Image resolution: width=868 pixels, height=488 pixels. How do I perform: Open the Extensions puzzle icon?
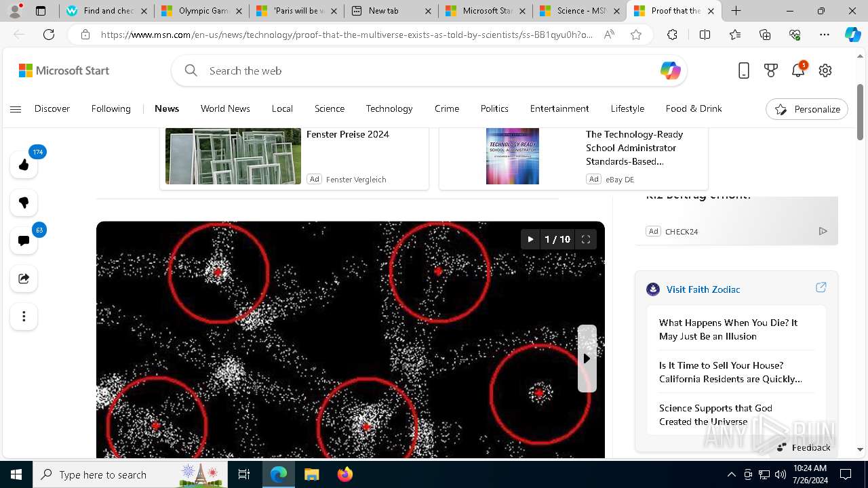point(672,35)
